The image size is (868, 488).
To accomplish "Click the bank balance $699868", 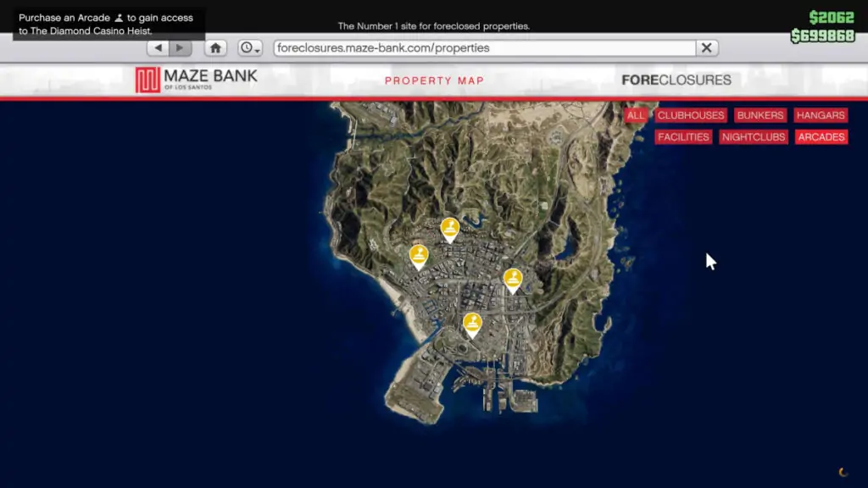I will tap(822, 36).
